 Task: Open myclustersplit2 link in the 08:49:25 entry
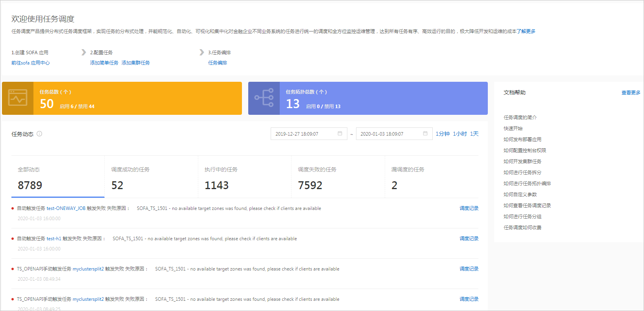pos(88,299)
